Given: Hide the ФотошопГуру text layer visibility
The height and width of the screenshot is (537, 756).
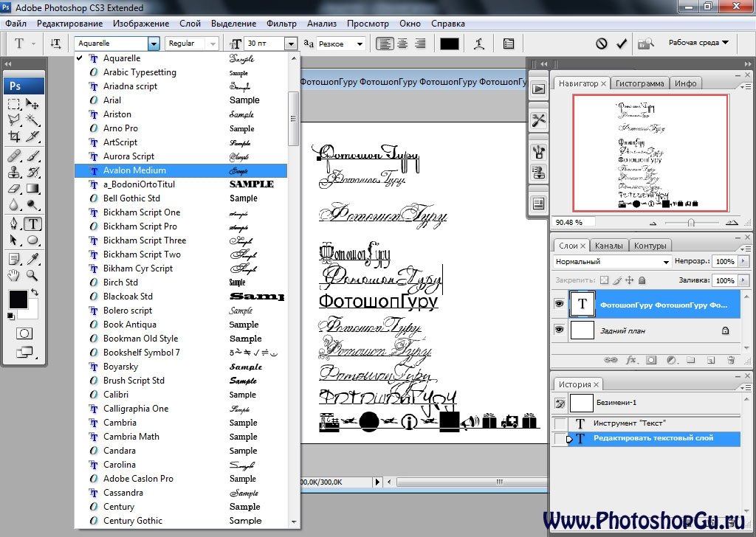Looking at the screenshot, I should [560, 304].
